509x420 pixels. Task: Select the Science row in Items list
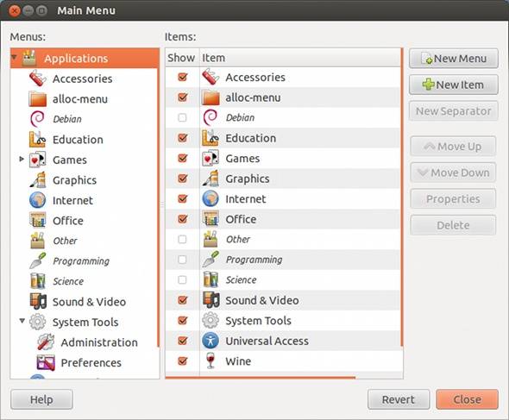point(283,279)
